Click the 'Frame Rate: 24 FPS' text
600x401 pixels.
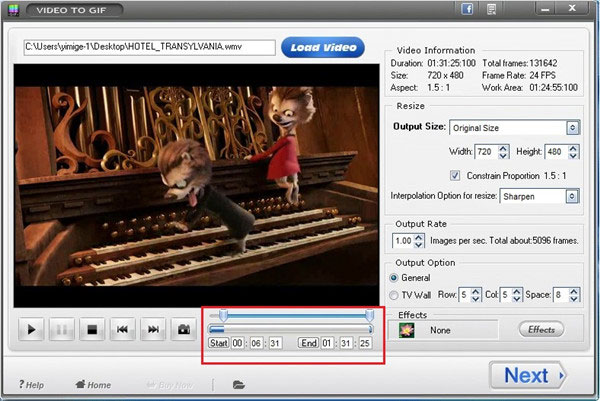pyautogui.click(x=519, y=75)
